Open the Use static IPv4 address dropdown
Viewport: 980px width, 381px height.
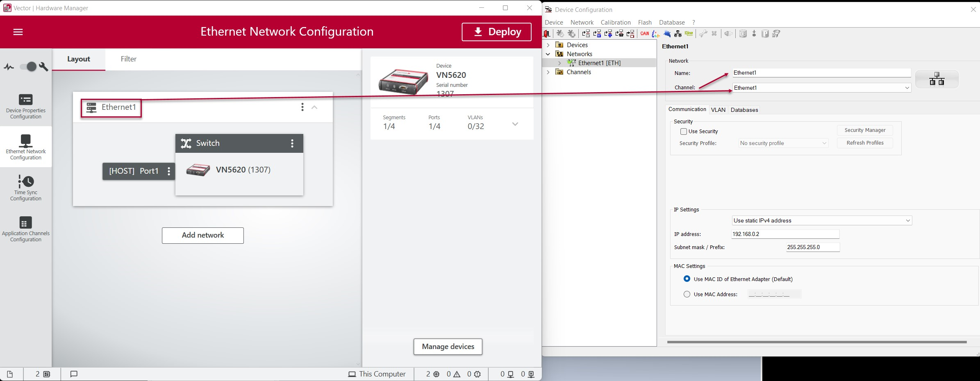click(821, 220)
